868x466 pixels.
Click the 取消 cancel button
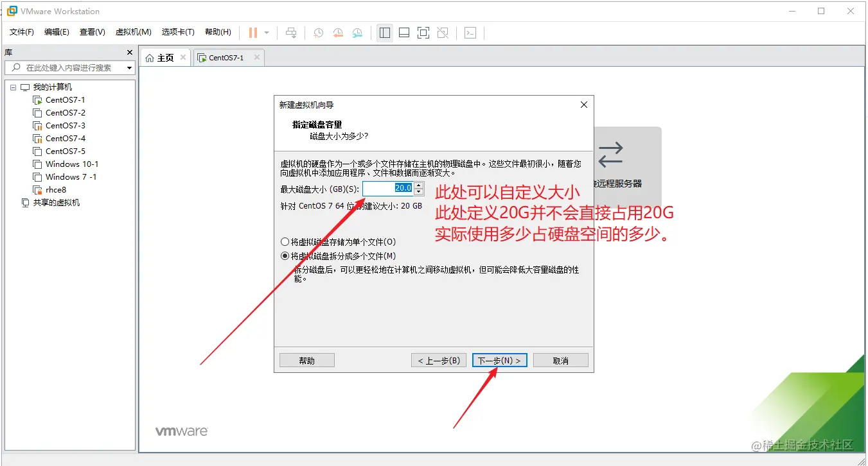(x=561, y=360)
